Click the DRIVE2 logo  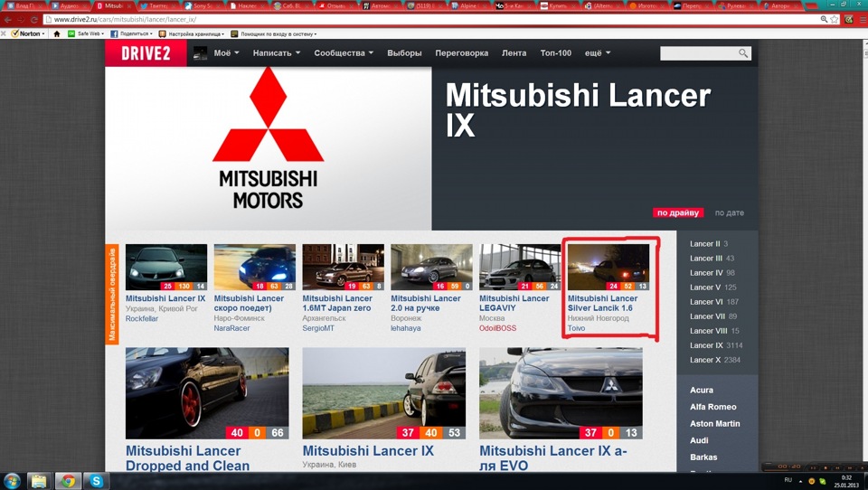pyautogui.click(x=146, y=53)
